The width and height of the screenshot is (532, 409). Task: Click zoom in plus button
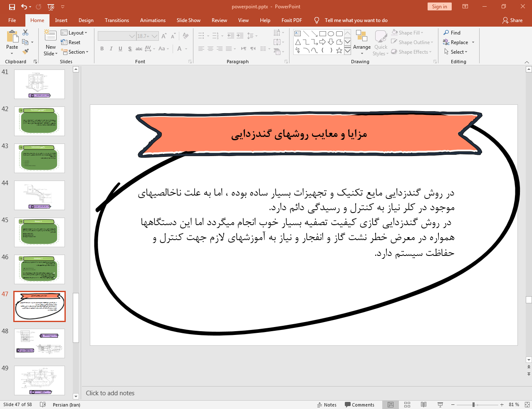coord(502,404)
